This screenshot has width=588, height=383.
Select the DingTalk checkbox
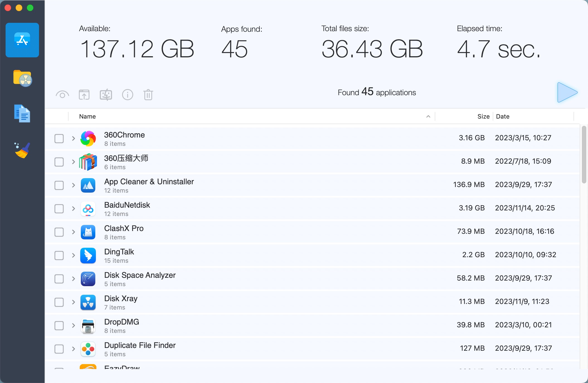click(x=59, y=256)
